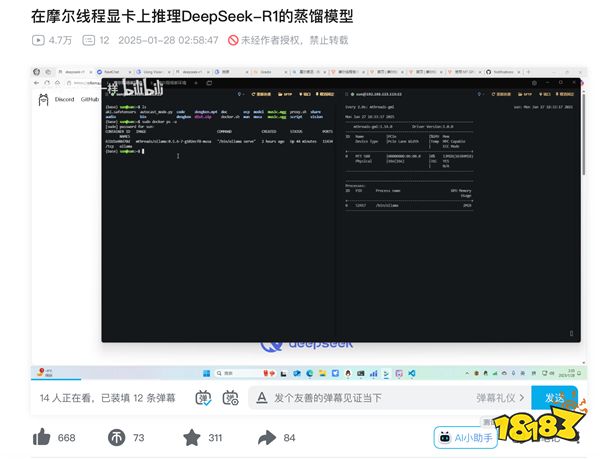
Task: Click the like thumbs-up icon with 668
Action: [x=42, y=437]
